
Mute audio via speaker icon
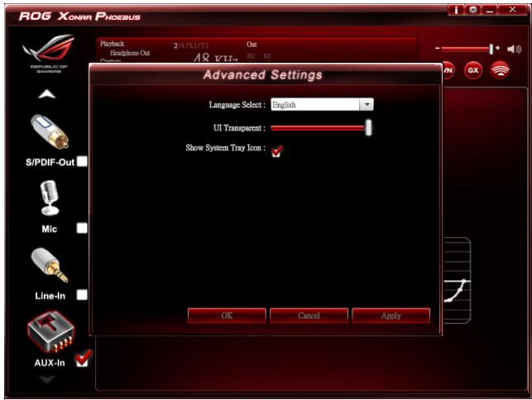point(514,49)
